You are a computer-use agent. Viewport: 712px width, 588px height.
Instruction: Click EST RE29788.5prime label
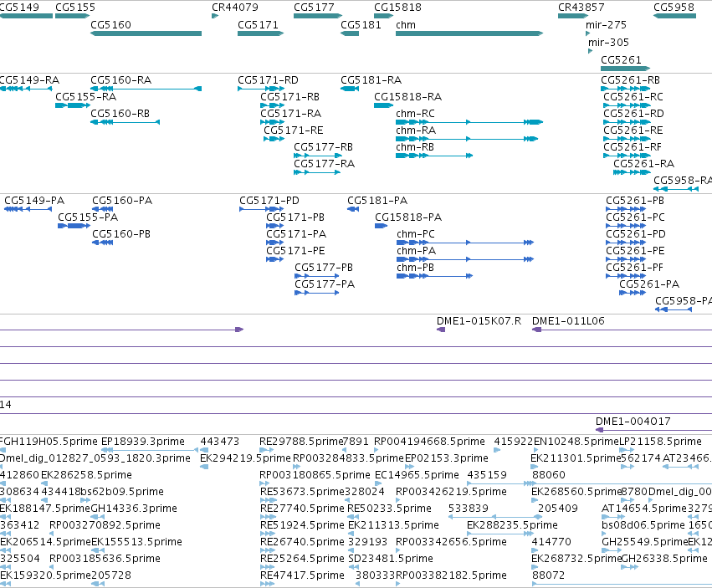300,442
